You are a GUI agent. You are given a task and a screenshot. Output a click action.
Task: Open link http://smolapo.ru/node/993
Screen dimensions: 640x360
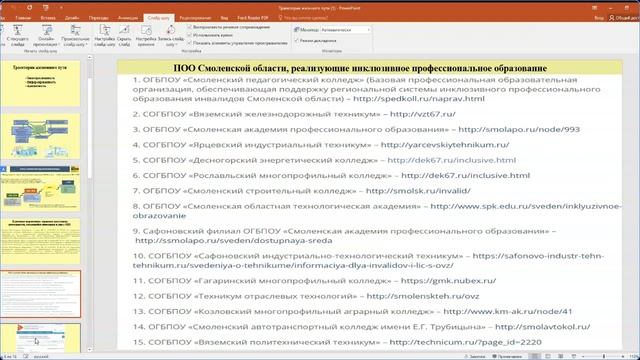tap(519, 129)
